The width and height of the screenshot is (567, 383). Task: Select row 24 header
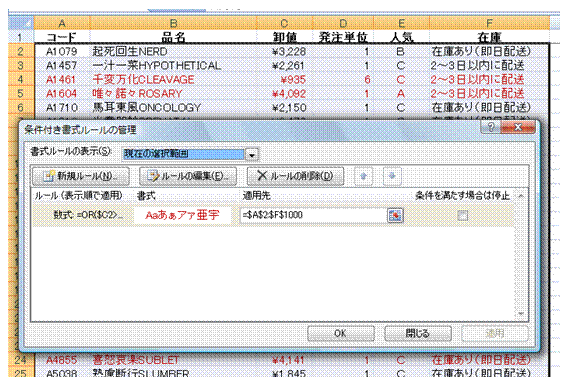click(x=21, y=360)
